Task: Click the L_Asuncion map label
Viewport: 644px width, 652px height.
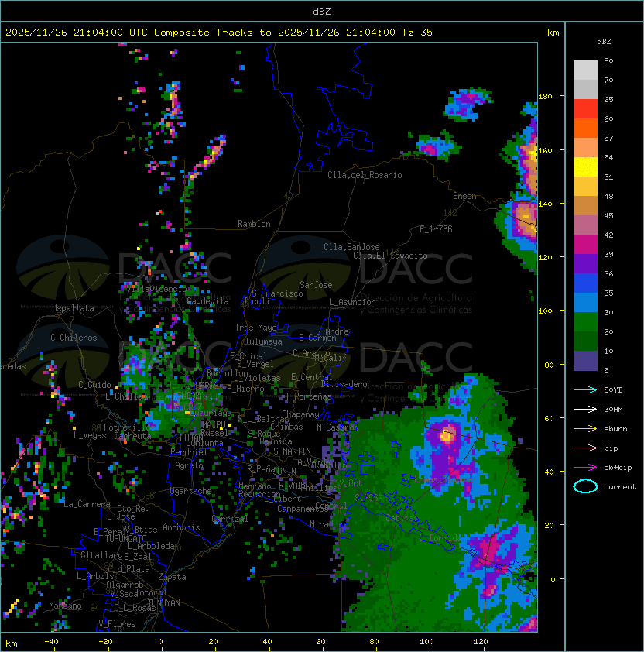Action: point(352,302)
